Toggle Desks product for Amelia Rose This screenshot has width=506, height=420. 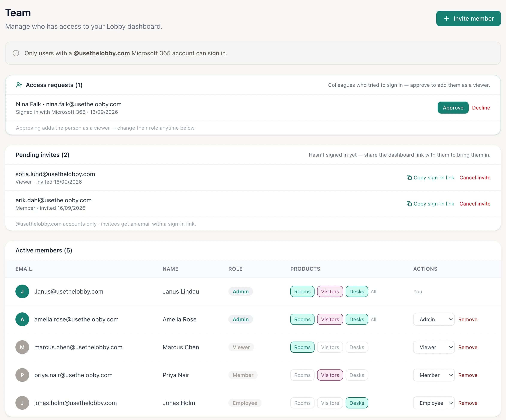pyautogui.click(x=357, y=319)
